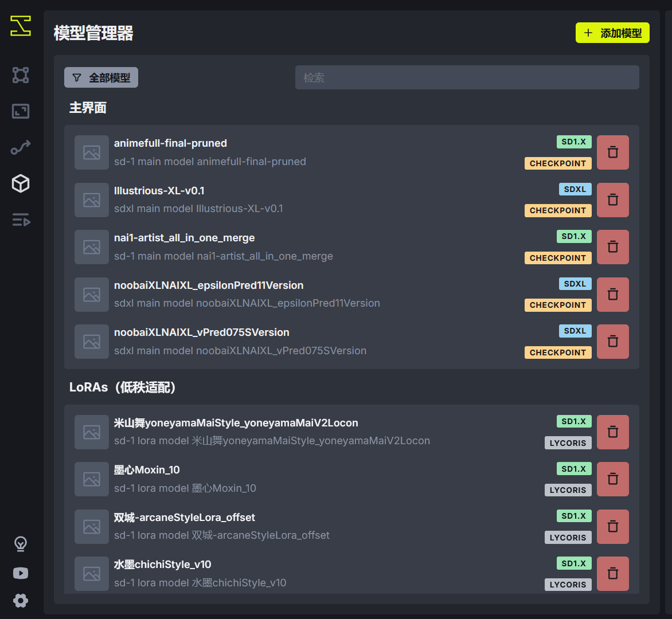672x619 pixels.
Task: Delete the animefull-final-pruned model
Action: pos(612,152)
